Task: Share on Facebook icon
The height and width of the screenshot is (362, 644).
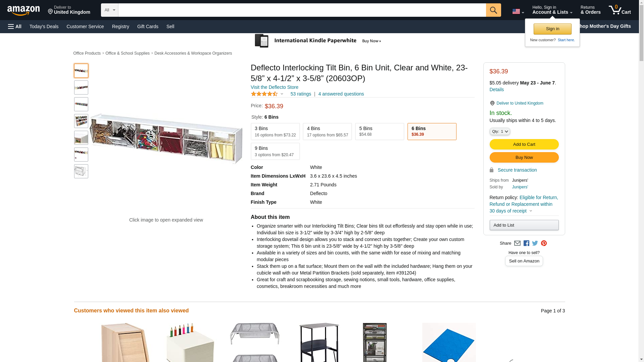Action: tap(526, 243)
